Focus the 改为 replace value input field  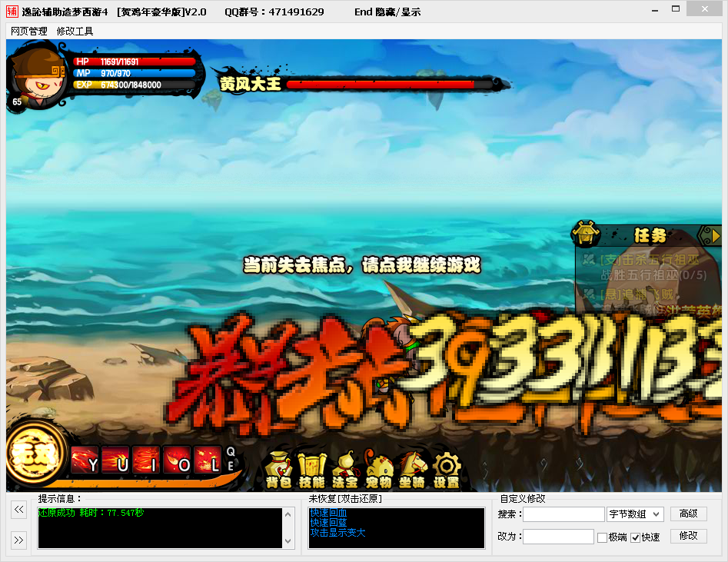coord(559,537)
